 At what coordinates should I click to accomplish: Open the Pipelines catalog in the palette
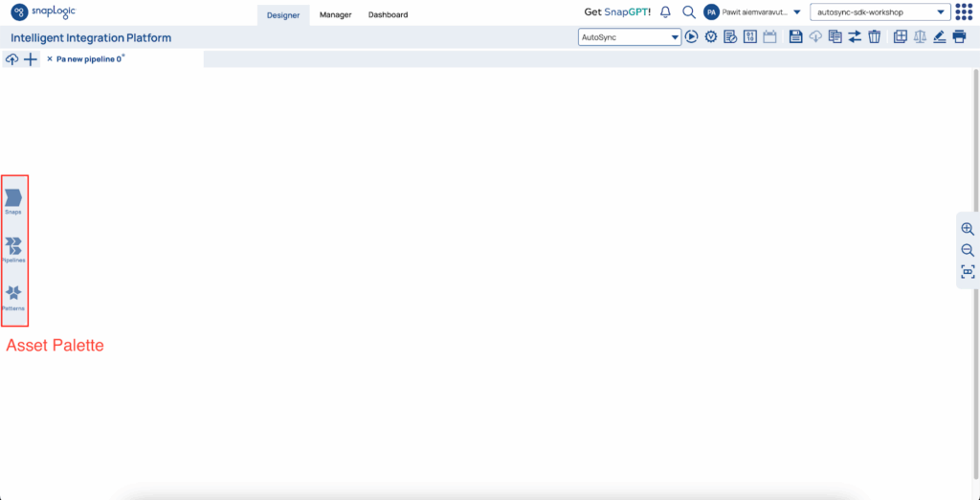13,247
